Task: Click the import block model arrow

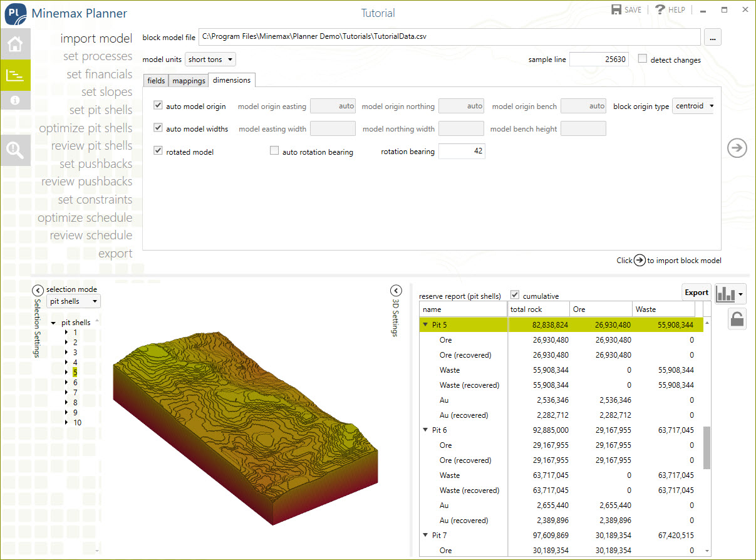Action: pos(737,148)
